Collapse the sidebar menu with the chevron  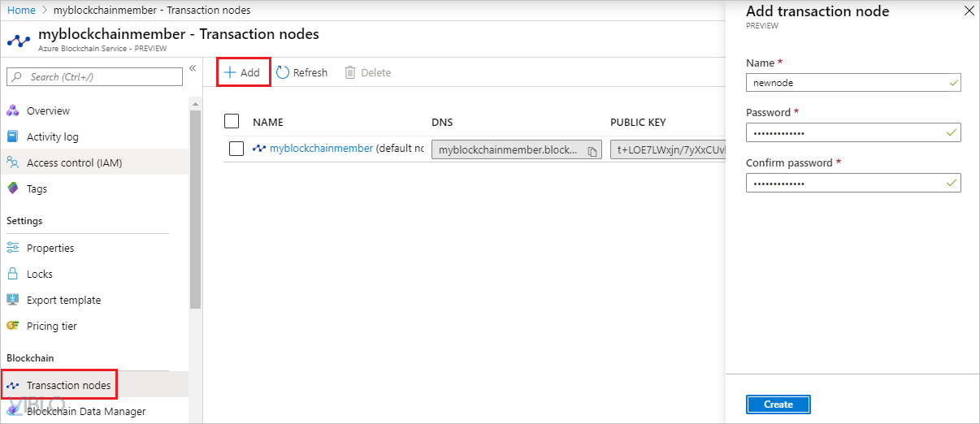pyautogui.click(x=193, y=68)
